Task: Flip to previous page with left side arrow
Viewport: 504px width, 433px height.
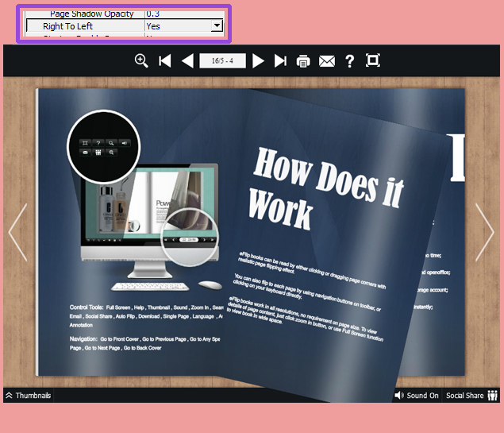Action: 18,232
